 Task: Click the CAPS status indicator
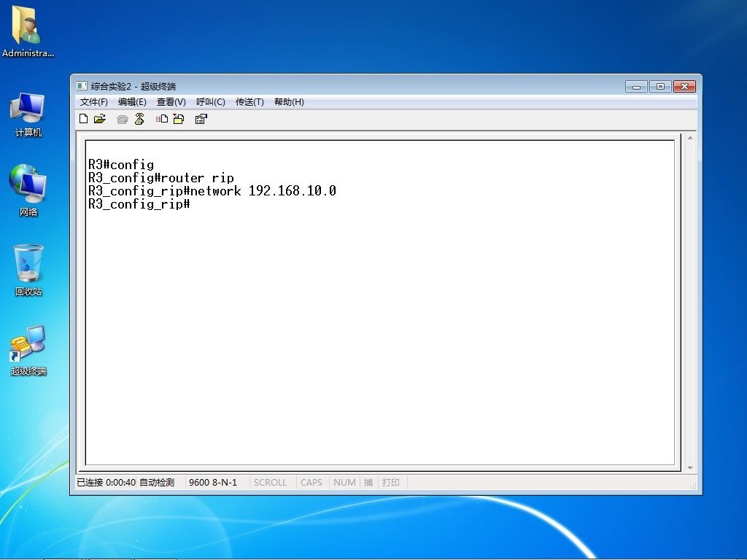(311, 483)
